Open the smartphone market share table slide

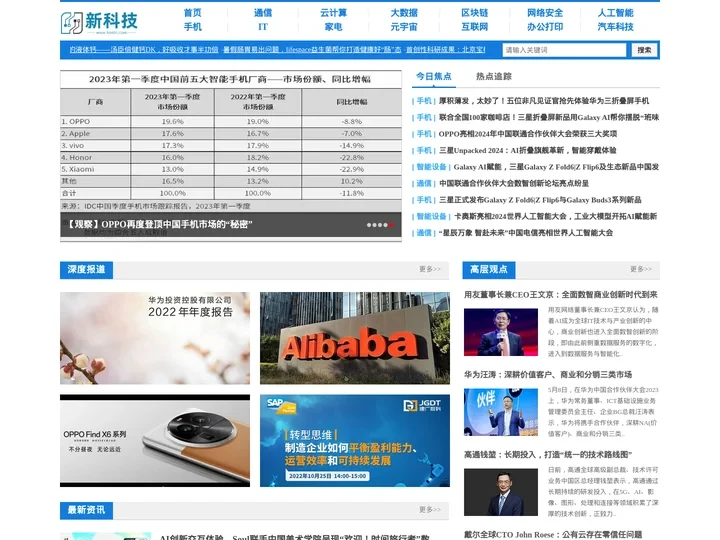[231, 141]
